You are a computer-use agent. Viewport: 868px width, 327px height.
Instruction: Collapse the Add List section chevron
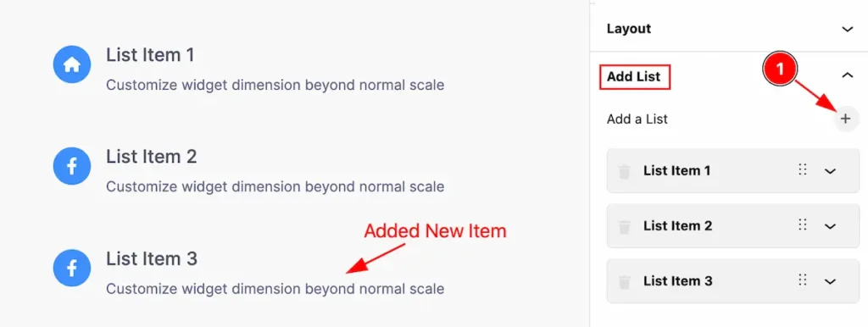[x=848, y=75]
